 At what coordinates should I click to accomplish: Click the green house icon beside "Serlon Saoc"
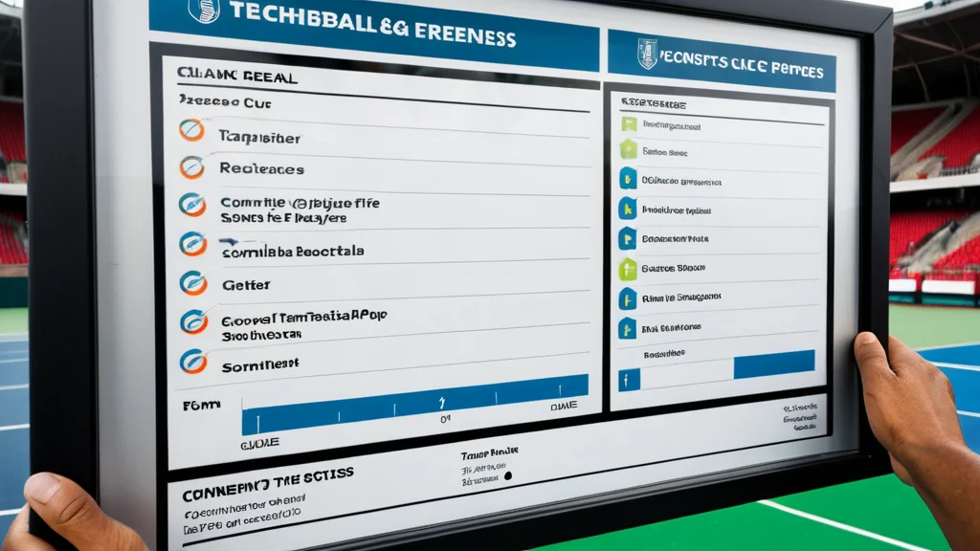pyautogui.click(x=628, y=150)
